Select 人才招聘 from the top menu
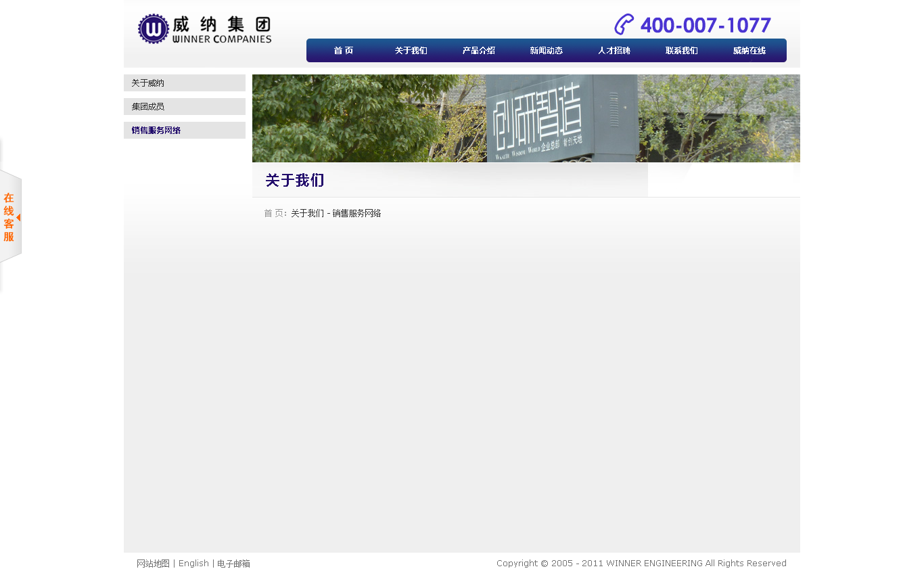This screenshot has height=573, width=924. click(614, 51)
